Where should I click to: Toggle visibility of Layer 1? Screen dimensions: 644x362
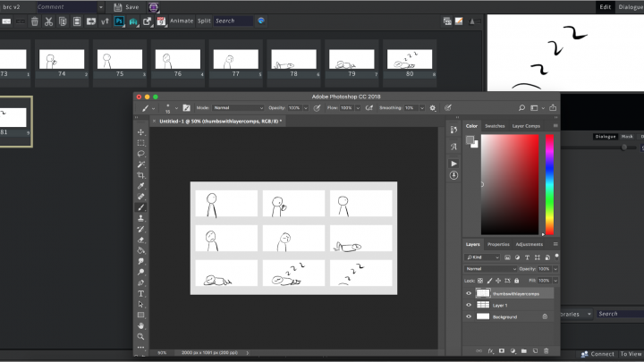pyautogui.click(x=470, y=305)
